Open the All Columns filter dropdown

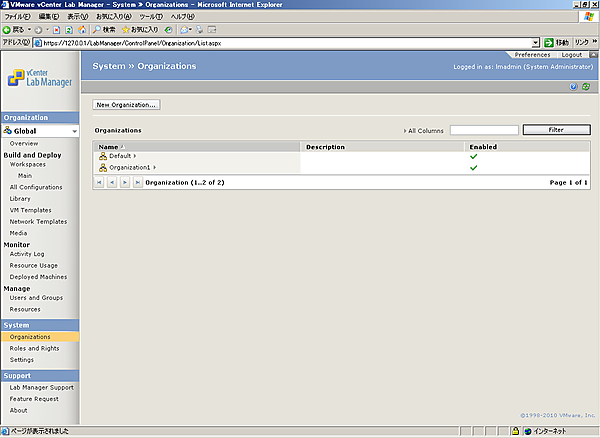click(x=423, y=131)
